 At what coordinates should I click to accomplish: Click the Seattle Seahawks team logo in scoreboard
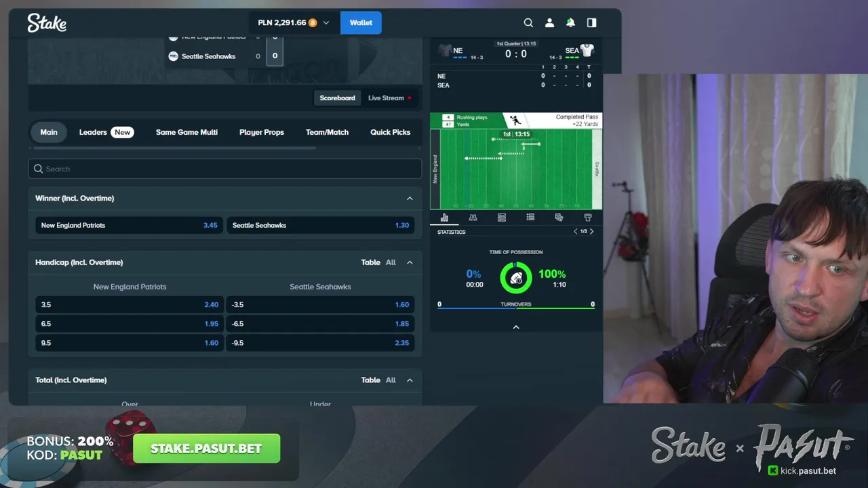[173, 56]
